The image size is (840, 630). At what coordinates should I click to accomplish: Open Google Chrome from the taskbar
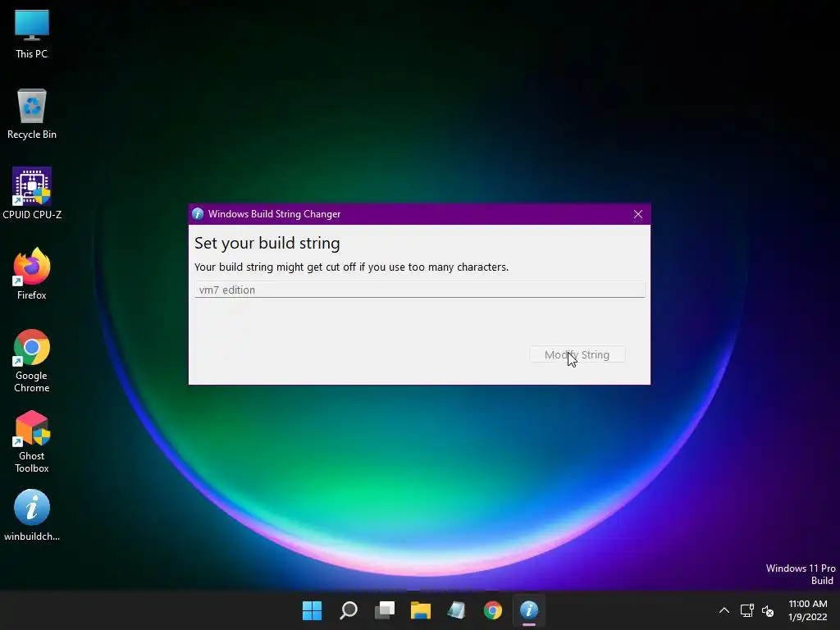493,610
